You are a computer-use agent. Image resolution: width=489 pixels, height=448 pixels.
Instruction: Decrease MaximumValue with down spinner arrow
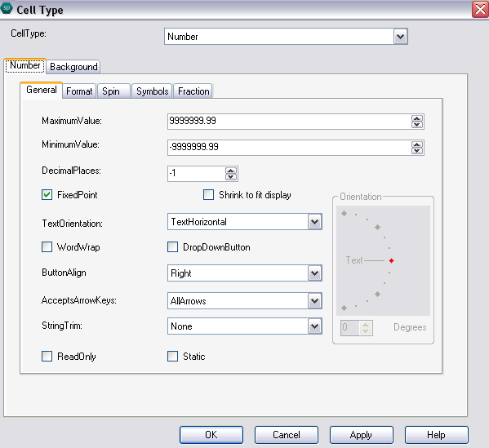click(417, 125)
